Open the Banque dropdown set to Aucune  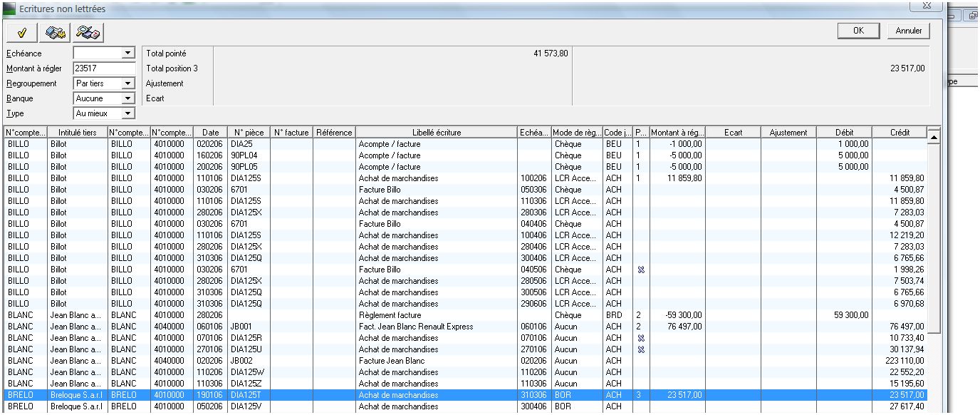[128, 98]
